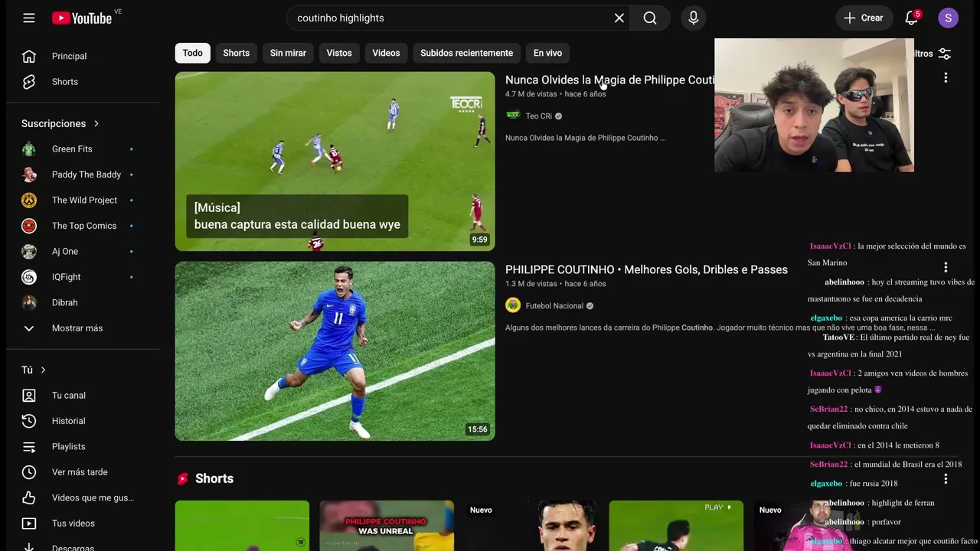
Task: Open the Coutinho Was Unreal short
Action: [x=387, y=526]
